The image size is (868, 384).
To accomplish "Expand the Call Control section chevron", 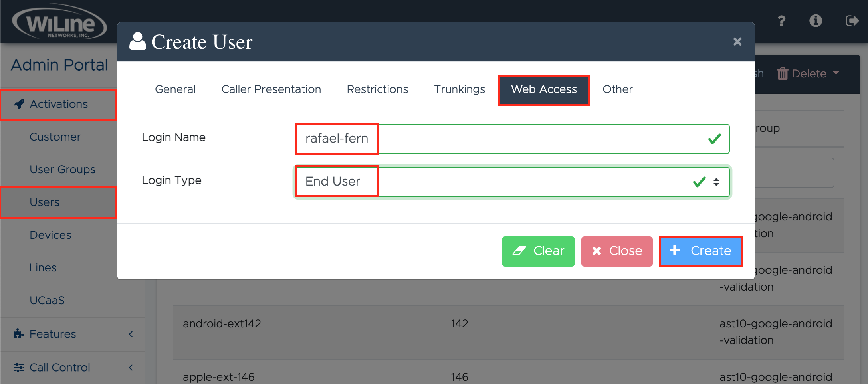I will pyautogui.click(x=131, y=368).
